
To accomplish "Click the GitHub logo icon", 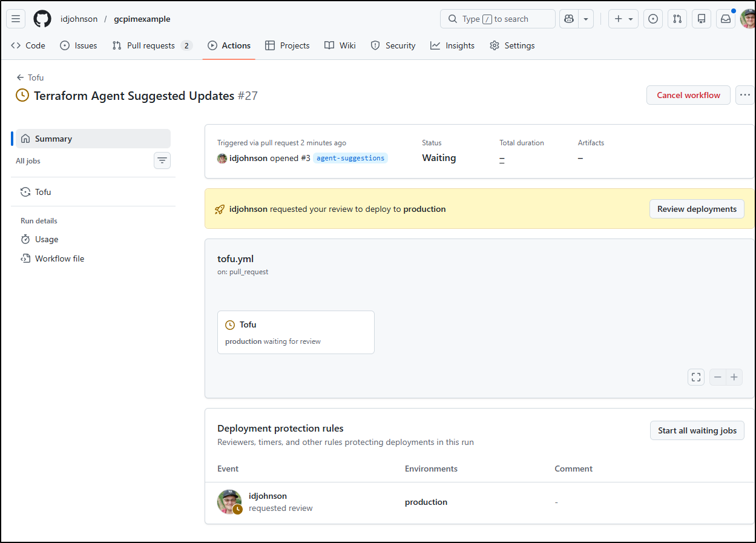I will pos(42,19).
